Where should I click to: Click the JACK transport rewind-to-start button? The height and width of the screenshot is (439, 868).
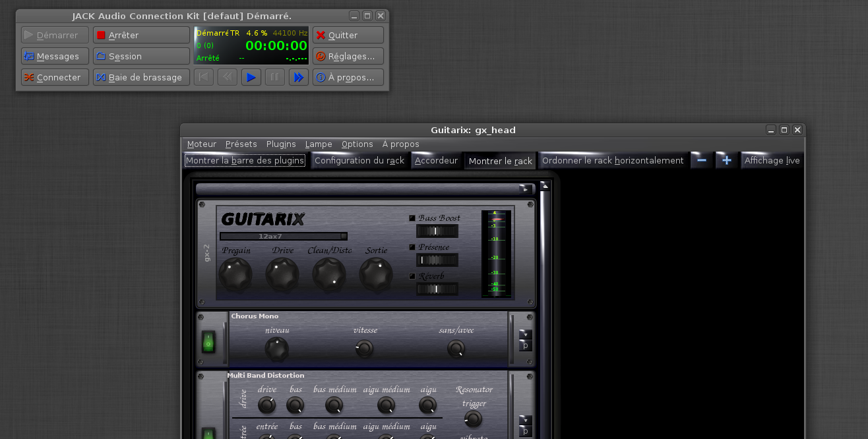[x=203, y=77]
